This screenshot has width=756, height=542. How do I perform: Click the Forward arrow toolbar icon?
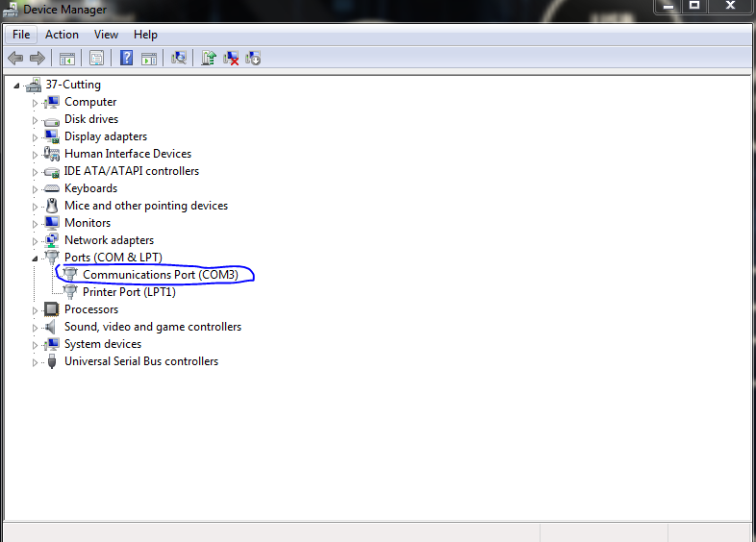click(38, 59)
